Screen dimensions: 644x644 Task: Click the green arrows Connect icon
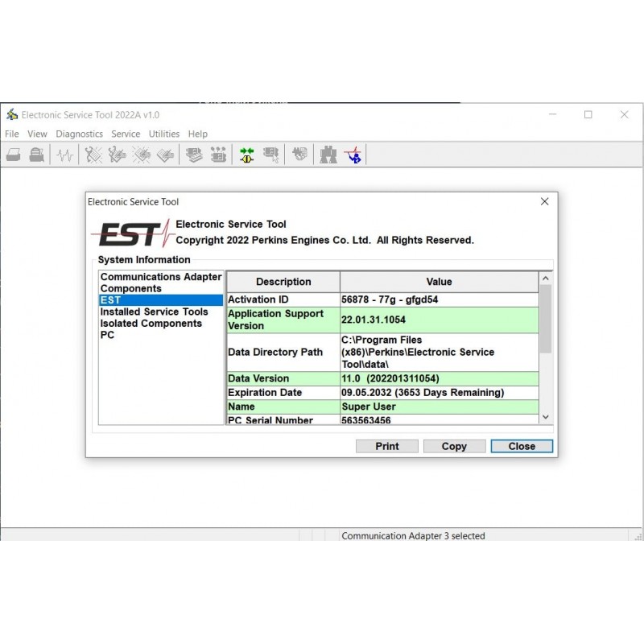pyautogui.click(x=247, y=155)
